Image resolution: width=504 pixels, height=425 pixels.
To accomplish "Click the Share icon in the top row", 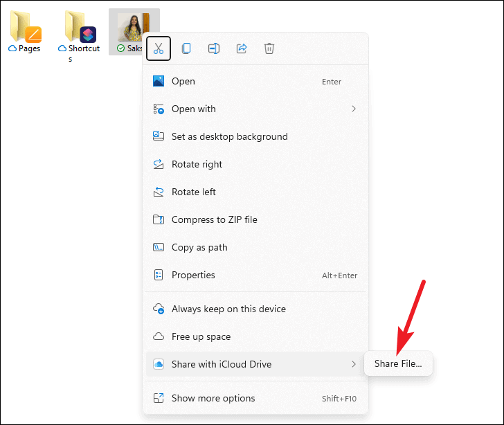I will 242,48.
